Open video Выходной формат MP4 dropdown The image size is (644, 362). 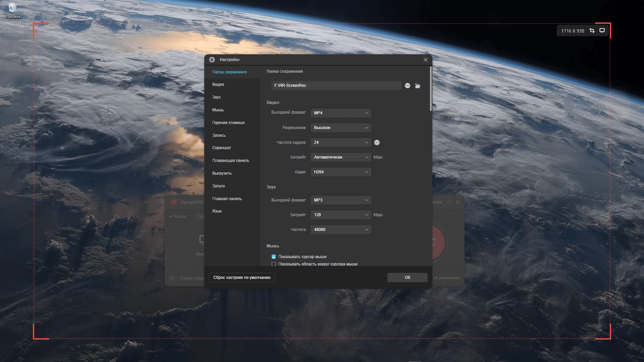341,113
